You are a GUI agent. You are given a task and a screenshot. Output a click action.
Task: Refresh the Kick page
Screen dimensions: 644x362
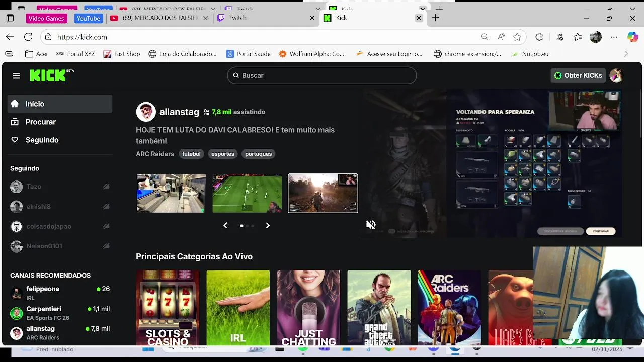28,37
